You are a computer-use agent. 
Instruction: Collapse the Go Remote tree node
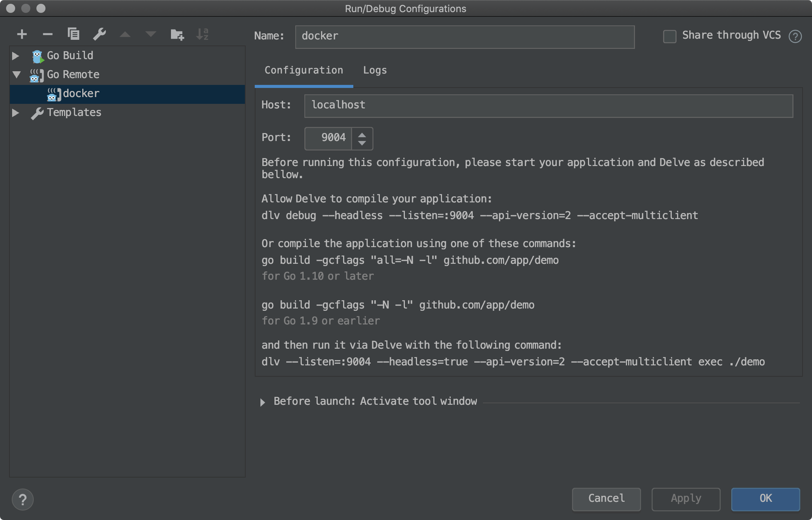[x=16, y=74]
